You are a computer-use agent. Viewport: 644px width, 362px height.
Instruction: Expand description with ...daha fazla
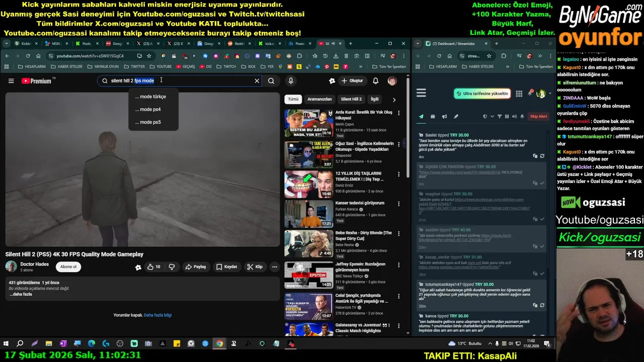pyautogui.click(x=21, y=294)
